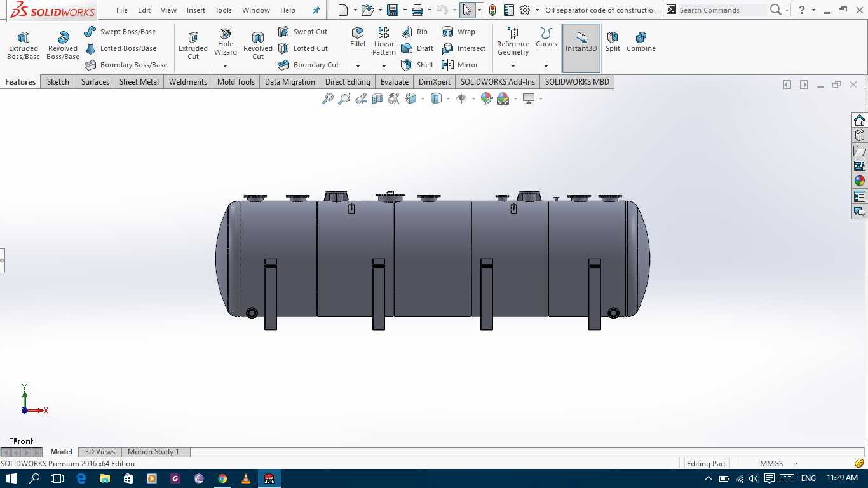
Task: Click the MMGS unit system button
Action: click(x=771, y=464)
